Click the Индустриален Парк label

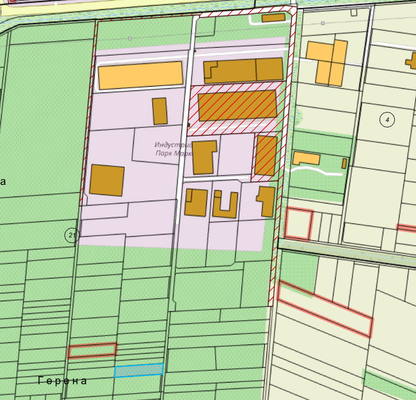click(173, 149)
